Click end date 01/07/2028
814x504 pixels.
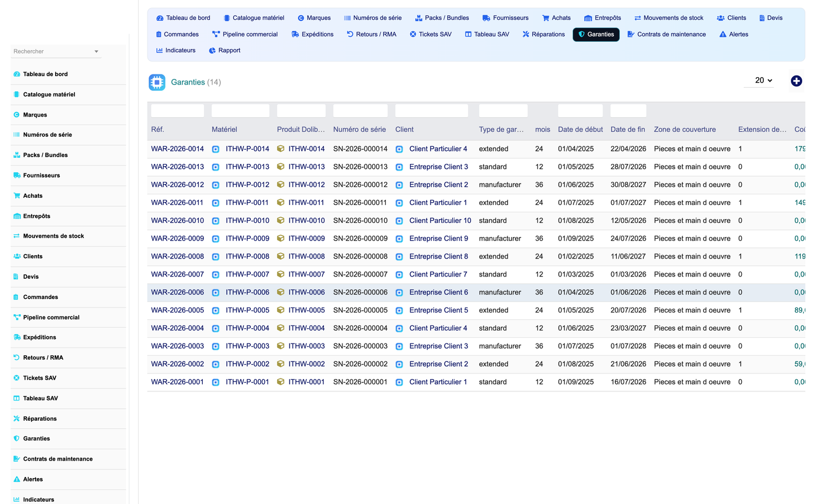click(628, 346)
